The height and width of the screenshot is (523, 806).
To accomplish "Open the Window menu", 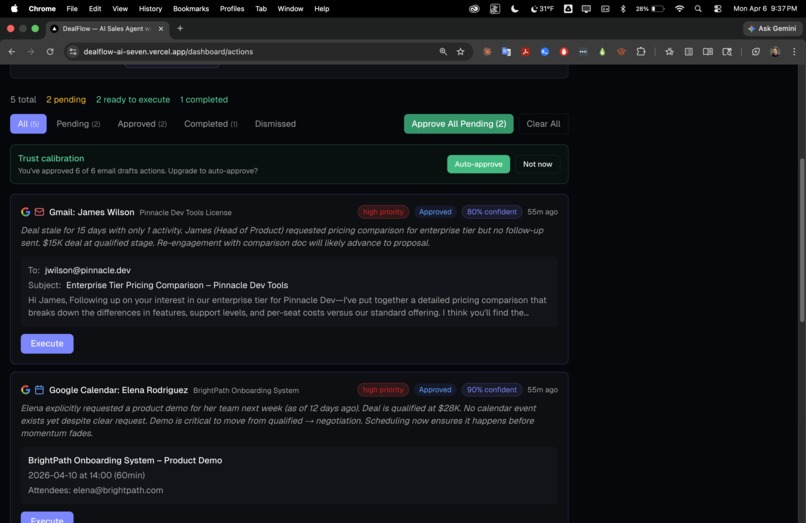I will tap(290, 9).
